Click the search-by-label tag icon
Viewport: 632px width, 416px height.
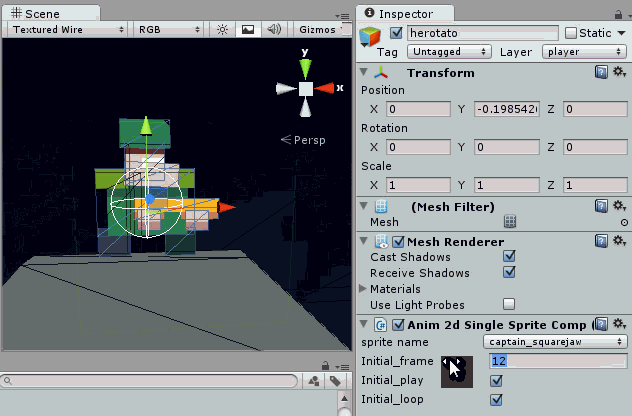335,381
